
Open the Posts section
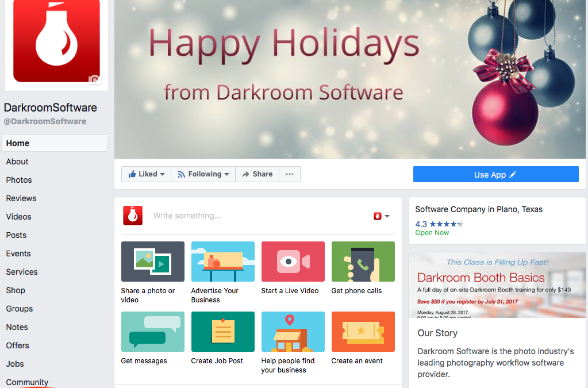point(16,235)
